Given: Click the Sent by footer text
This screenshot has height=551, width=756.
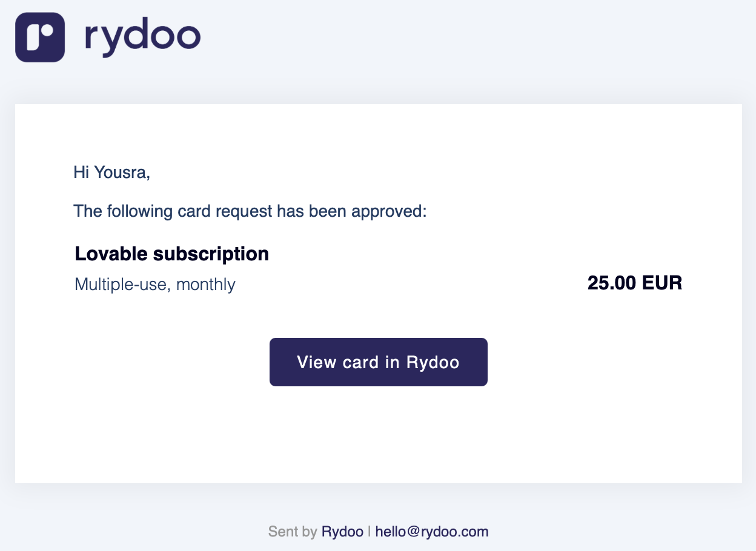Looking at the screenshot, I should pyautogui.click(x=293, y=532).
